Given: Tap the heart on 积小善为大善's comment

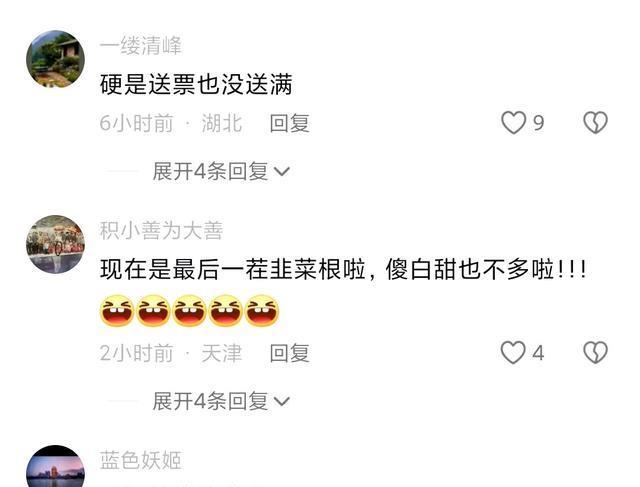Looking at the screenshot, I should (x=513, y=352).
